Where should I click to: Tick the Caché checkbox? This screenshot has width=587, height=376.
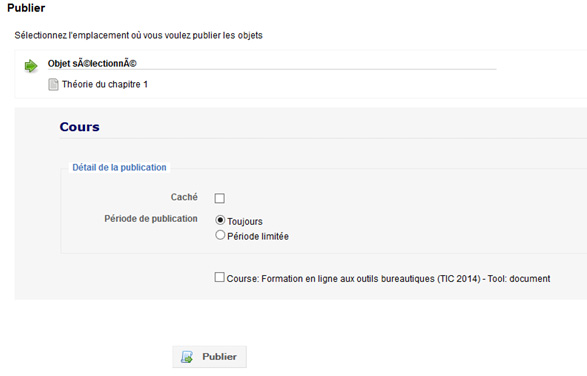tap(220, 198)
